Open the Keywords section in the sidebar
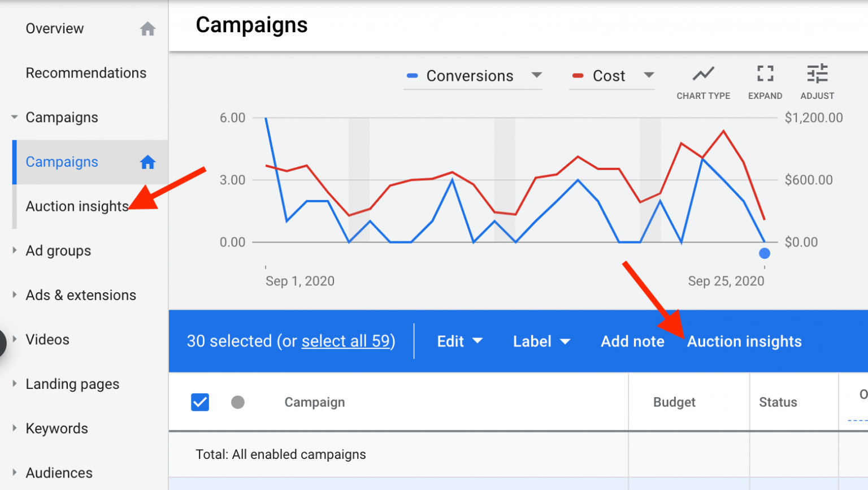This screenshot has height=490, width=868. point(57,428)
